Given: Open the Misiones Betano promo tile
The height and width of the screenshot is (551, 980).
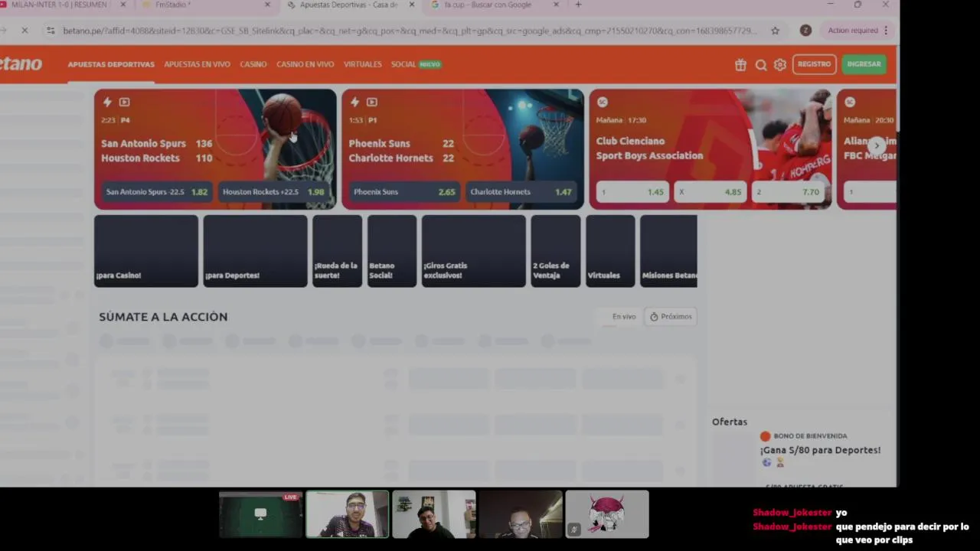Looking at the screenshot, I should (668, 251).
